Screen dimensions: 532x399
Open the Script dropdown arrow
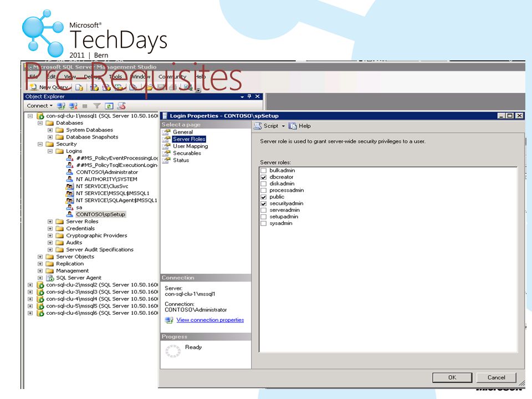(283, 126)
